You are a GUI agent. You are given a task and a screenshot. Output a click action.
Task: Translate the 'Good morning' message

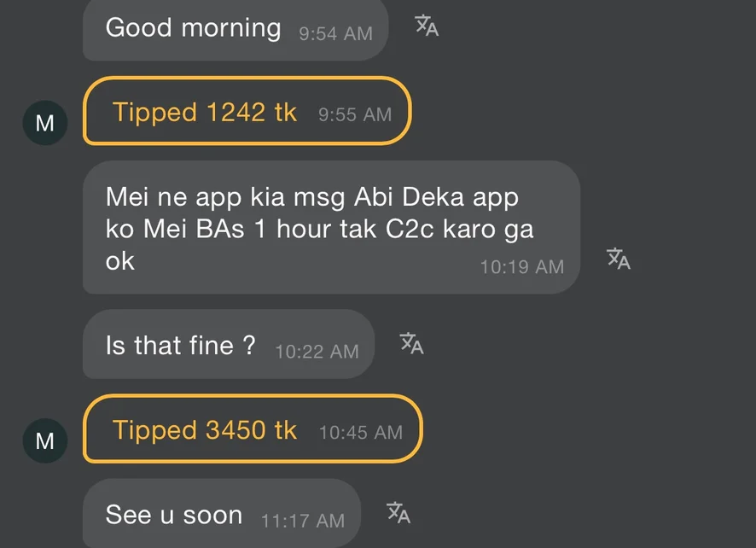(427, 26)
